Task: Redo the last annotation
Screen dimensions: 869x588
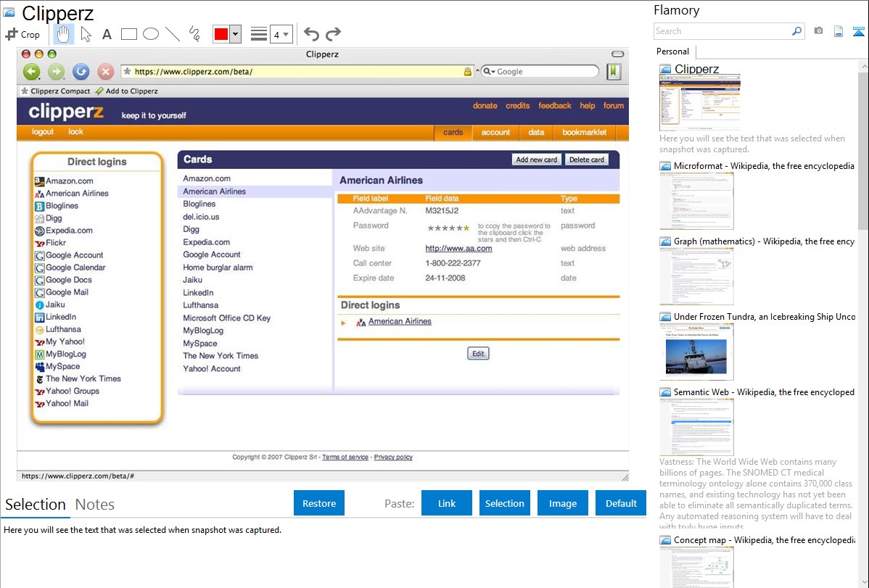Action: point(333,34)
